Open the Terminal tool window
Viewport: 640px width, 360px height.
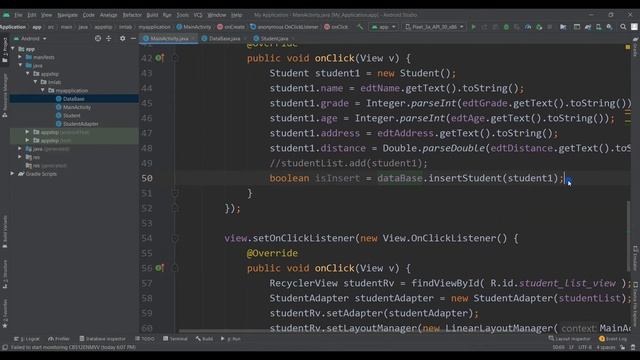pos(175,339)
